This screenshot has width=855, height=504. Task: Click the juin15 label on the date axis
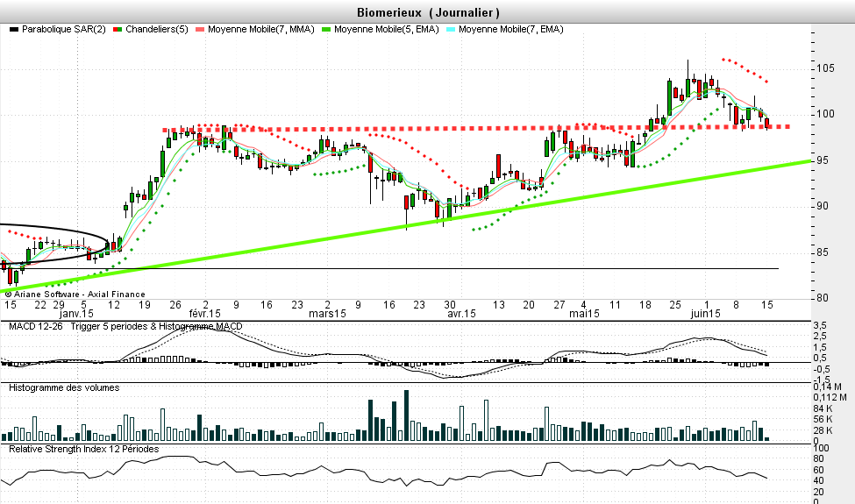coord(705,314)
